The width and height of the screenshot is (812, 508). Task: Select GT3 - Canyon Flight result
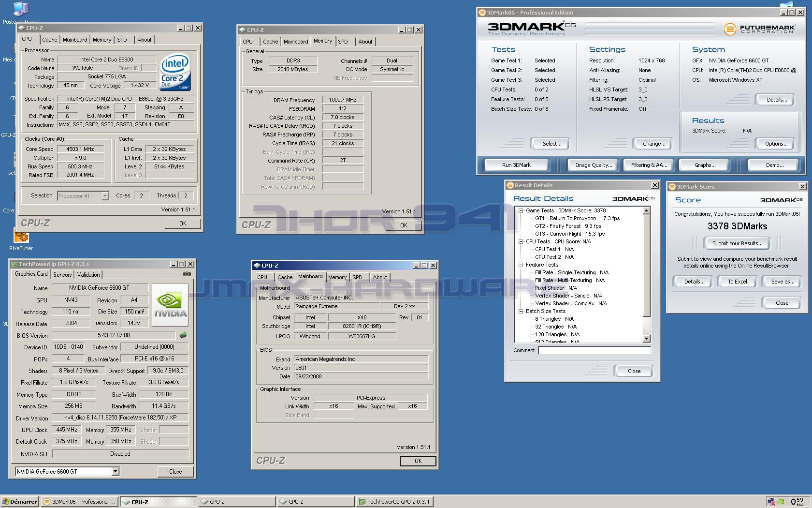[569, 234]
